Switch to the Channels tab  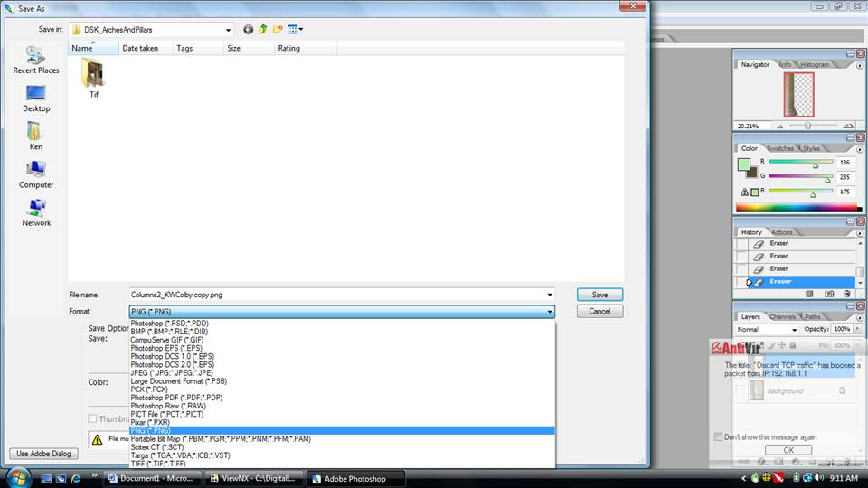click(782, 317)
